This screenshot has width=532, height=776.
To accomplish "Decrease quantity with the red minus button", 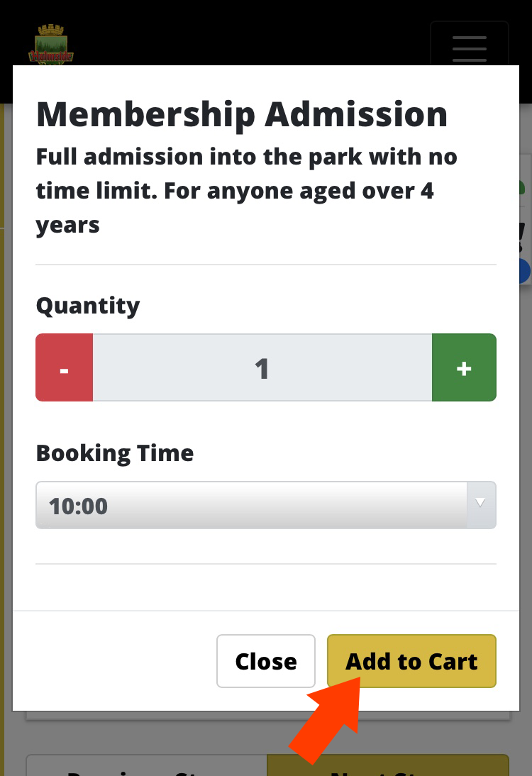I will pyautogui.click(x=65, y=367).
